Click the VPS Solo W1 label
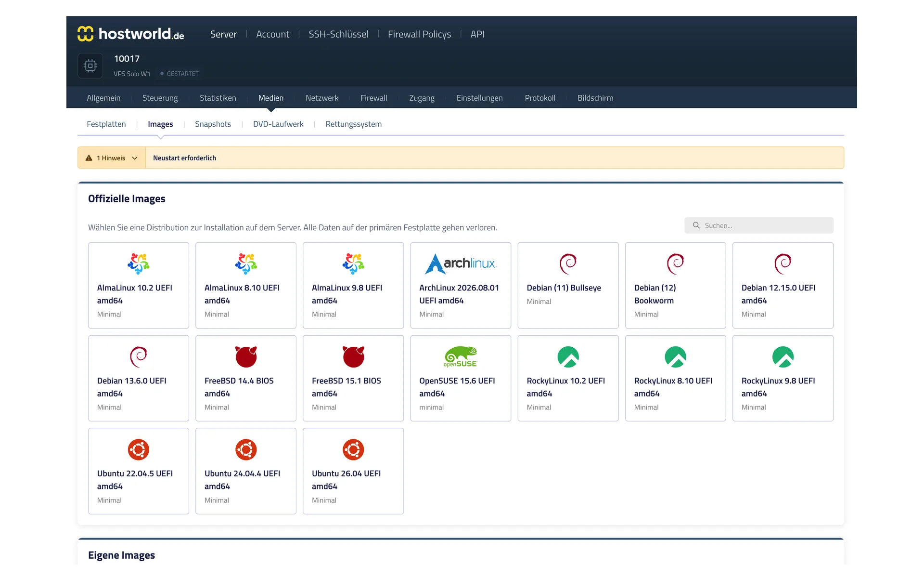 point(132,74)
